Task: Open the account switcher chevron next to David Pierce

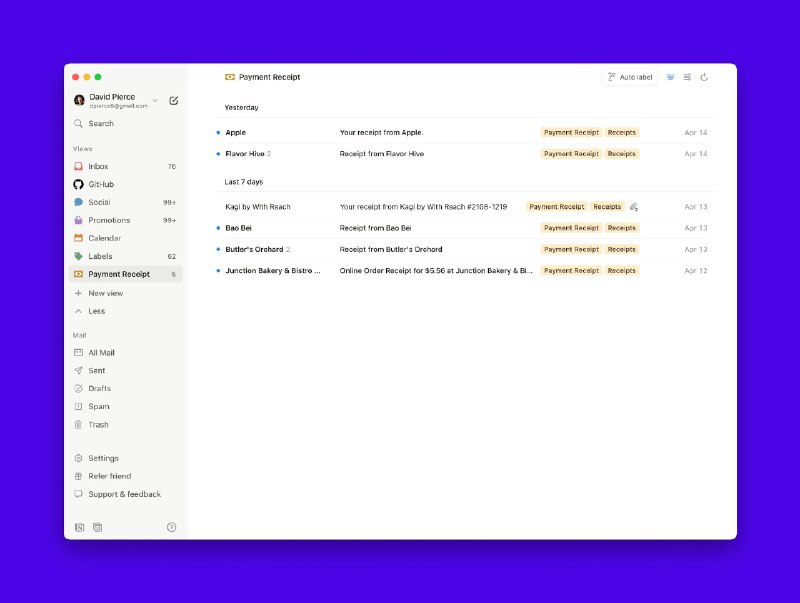Action: click(157, 100)
